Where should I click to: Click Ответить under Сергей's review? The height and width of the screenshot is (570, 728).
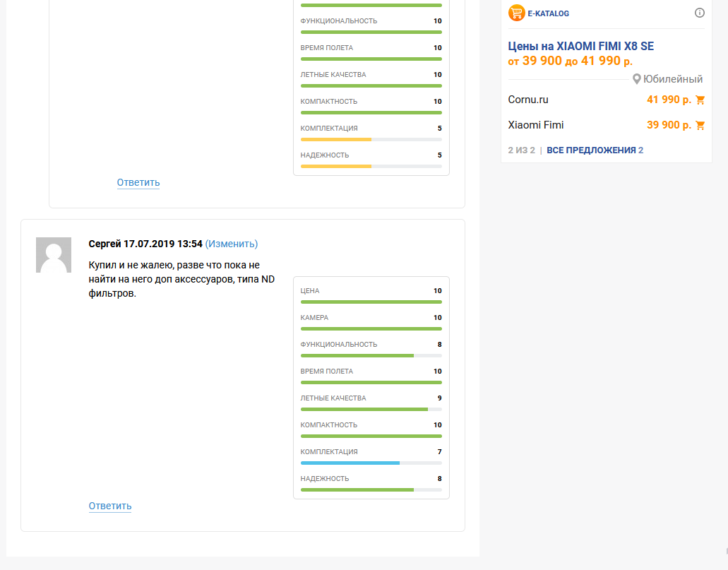coord(110,506)
